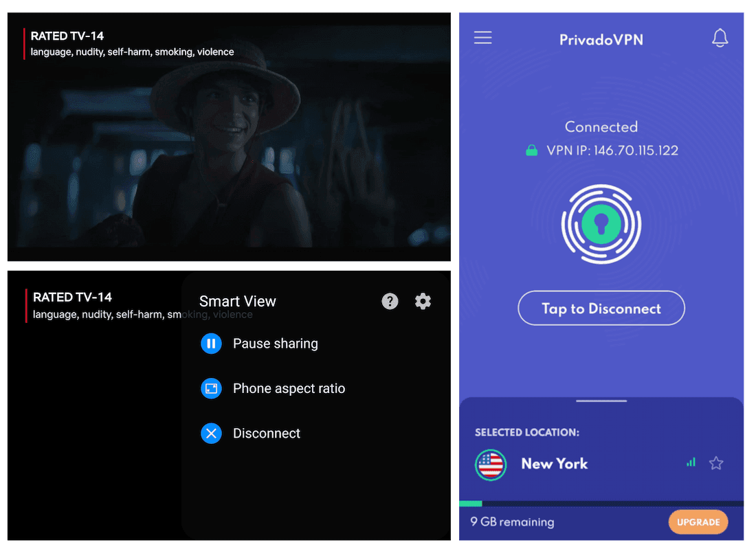Click the signal strength icon beside New York

tap(691, 462)
